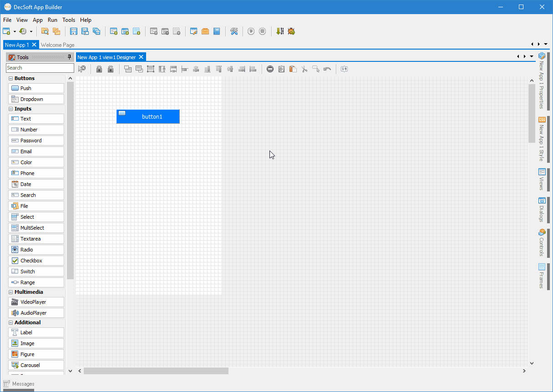553x392 pixels.
Task: Select the VideoPlayer tool
Action: [x=36, y=302]
